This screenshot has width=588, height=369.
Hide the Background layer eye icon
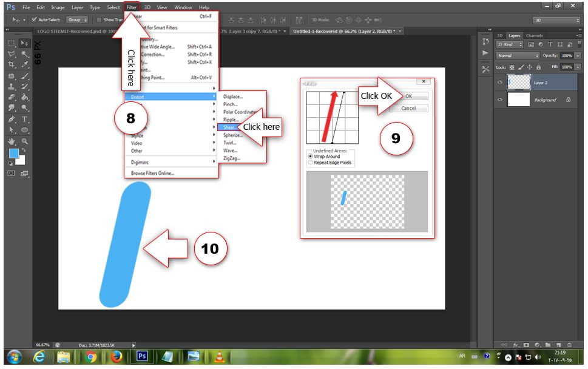pyautogui.click(x=500, y=100)
